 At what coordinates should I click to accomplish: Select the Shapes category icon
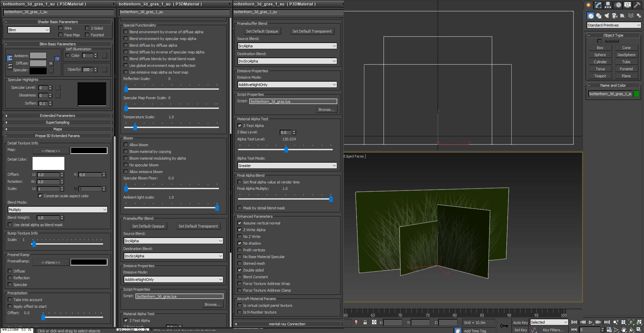click(599, 16)
